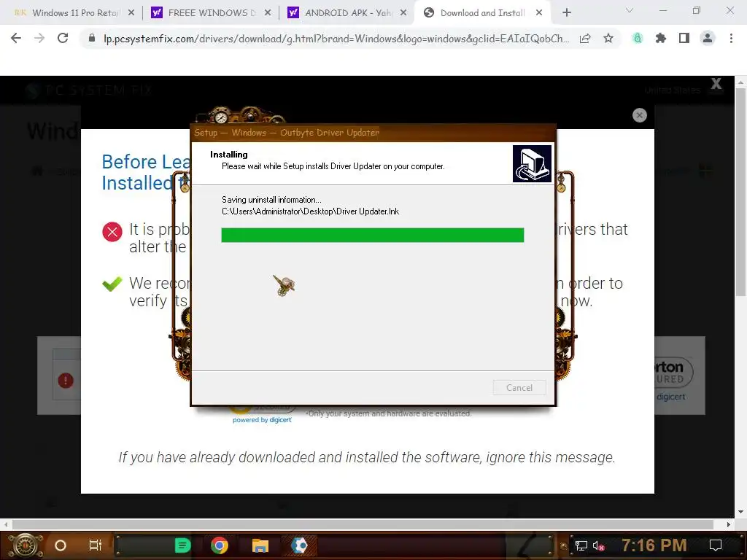Close the Windows 11 Pro Retail tab
This screenshot has width=747, height=560.
tap(131, 13)
